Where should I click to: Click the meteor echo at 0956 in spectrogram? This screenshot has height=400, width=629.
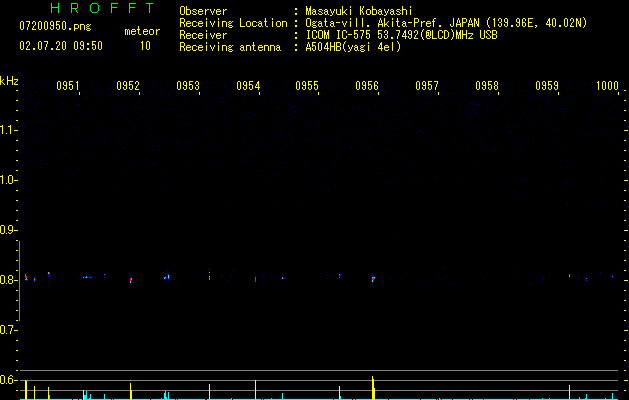click(373, 278)
